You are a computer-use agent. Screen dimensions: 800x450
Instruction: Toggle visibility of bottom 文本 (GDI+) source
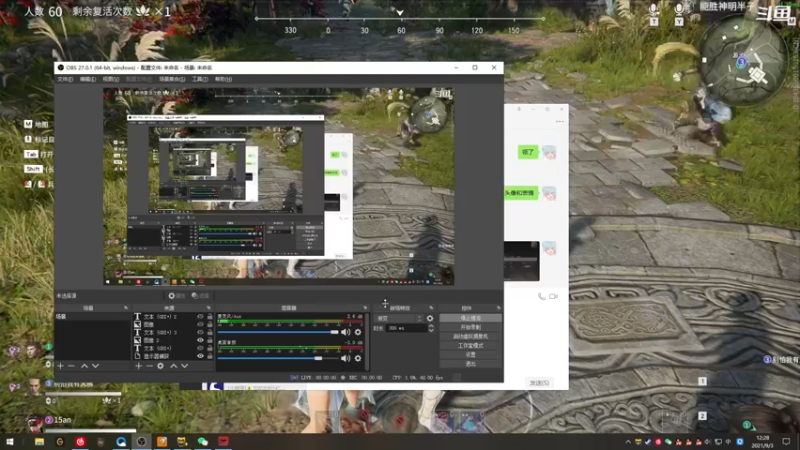(x=200, y=348)
